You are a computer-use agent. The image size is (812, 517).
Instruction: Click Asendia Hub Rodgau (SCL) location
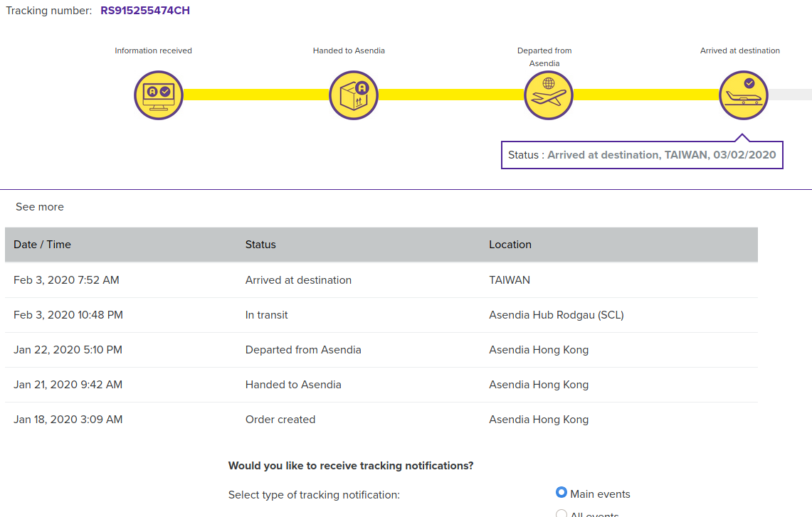pos(557,315)
